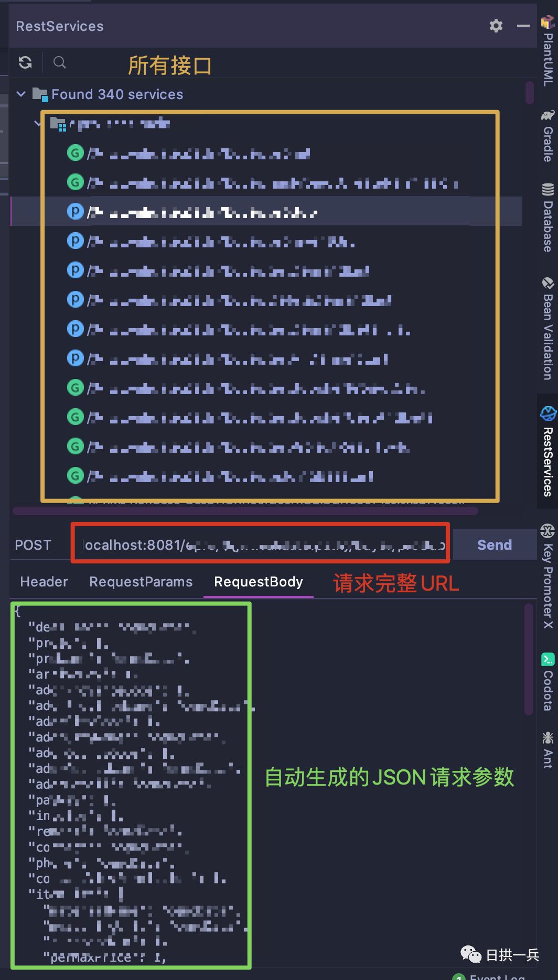558x980 pixels.
Task: Collapse the module node under services
Action: coord(38,124)
